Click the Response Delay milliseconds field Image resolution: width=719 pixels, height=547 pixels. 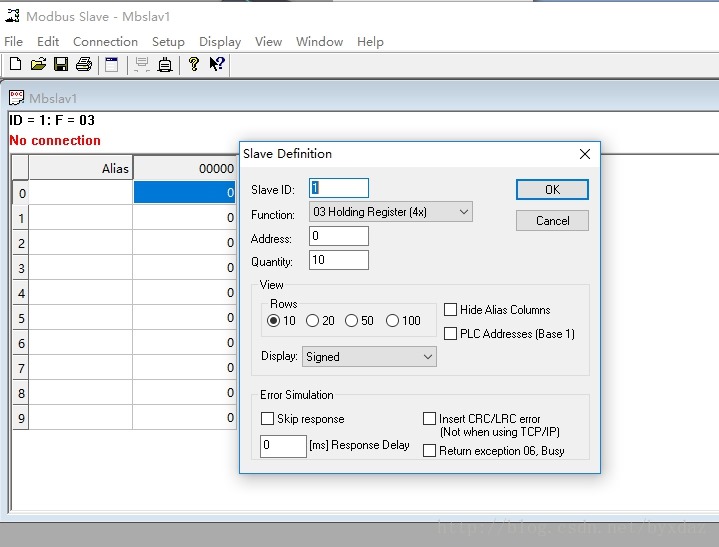(x=283, y=446)
